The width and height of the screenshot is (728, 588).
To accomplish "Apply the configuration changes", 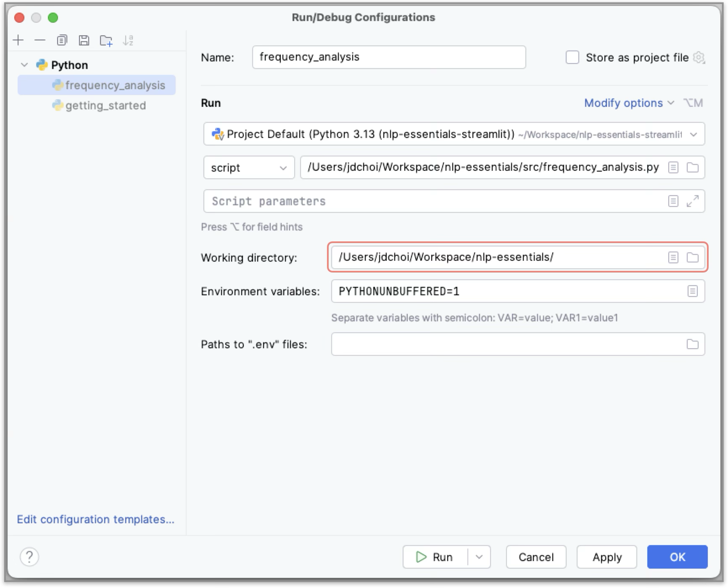I will (607, 556).
